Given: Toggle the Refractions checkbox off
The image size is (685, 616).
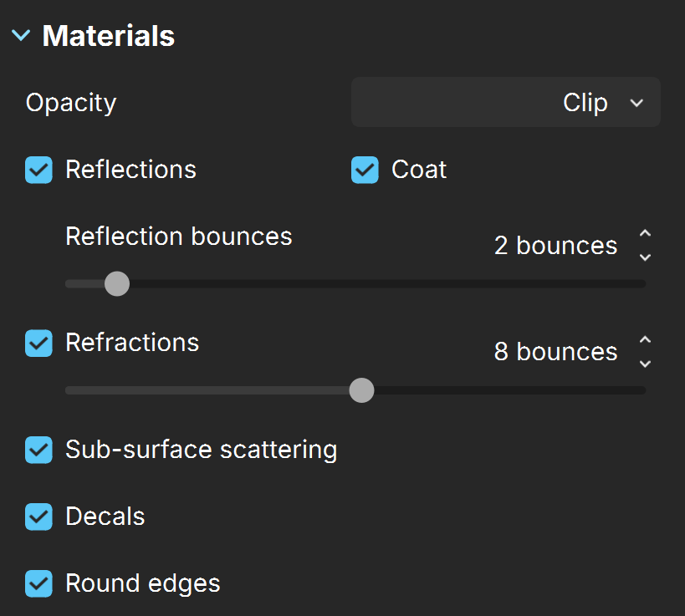Looking at the screenshot, I should coord(38,344).
